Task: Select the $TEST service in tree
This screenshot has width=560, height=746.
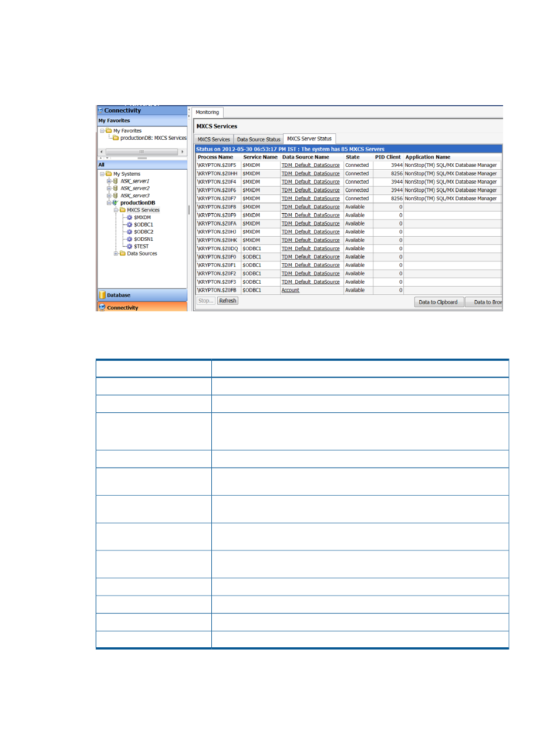Action: (141, 246)
